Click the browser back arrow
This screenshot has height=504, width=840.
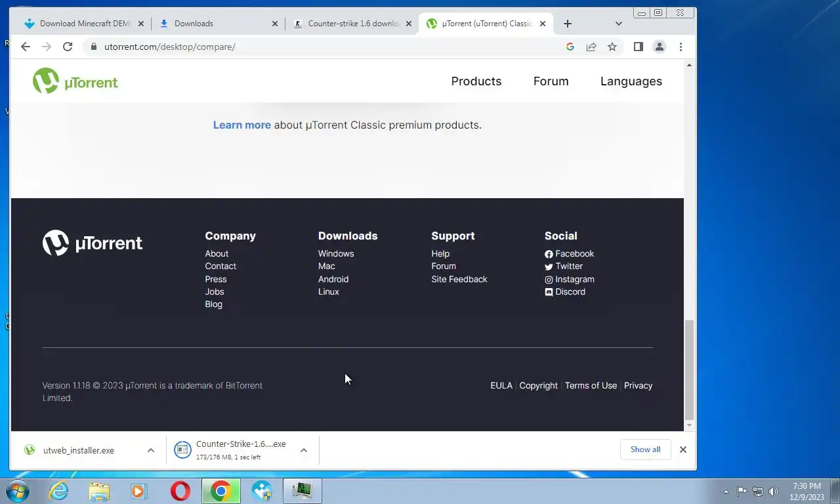point(25,47)
